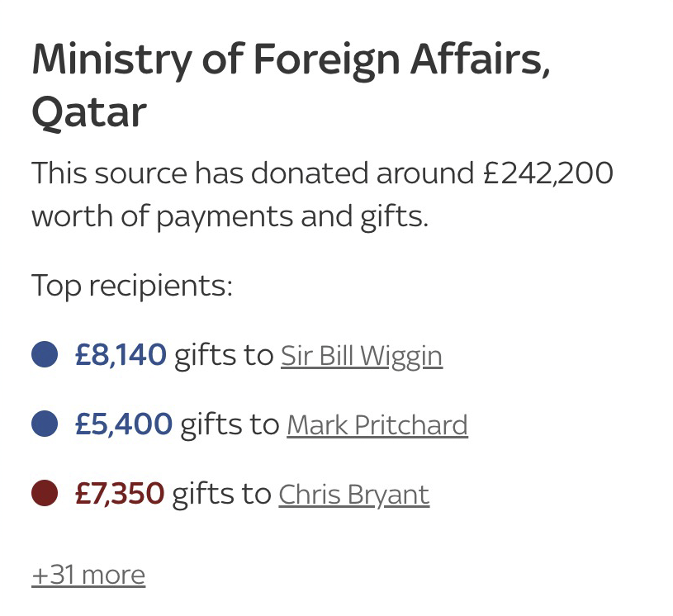Click 'gifts to' before Sir Bill Wiggin
The height and width of the screenshot is (616, 673).
(224, 356)
